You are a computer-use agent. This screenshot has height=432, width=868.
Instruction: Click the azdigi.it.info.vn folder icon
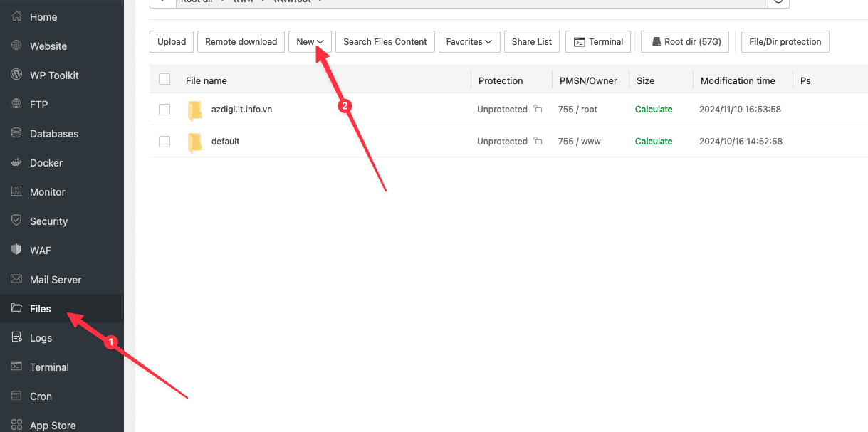pos(194,110)
